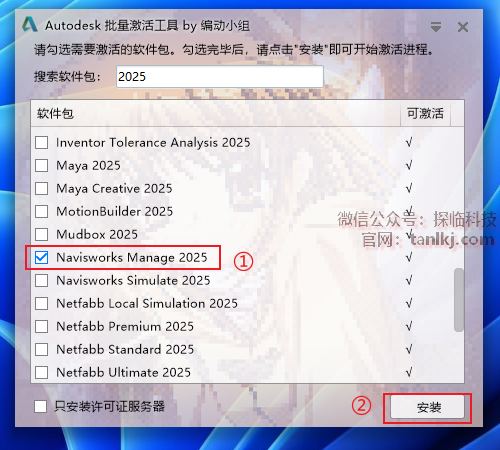Enable Netfabb Standard 2025 checkbox
500x450 pixels.
41,349
